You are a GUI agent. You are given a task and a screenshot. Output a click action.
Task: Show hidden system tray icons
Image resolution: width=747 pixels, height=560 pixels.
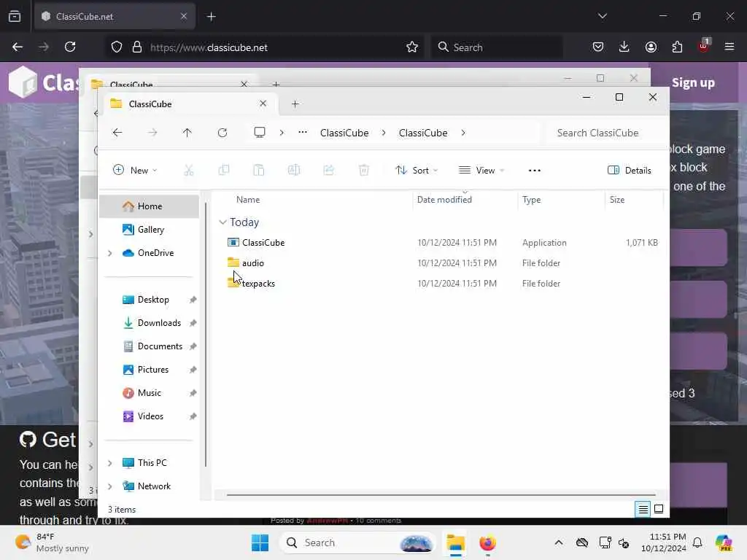[559, 542]
